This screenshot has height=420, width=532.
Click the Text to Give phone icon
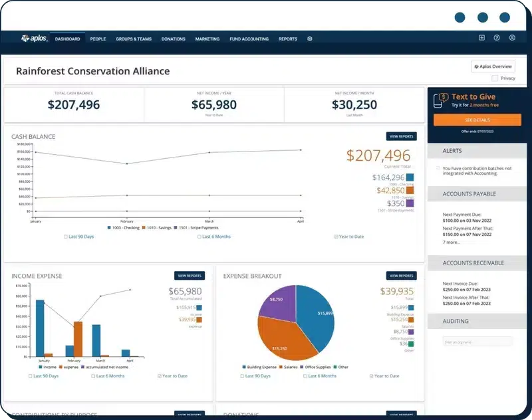[x=440, y=100]
